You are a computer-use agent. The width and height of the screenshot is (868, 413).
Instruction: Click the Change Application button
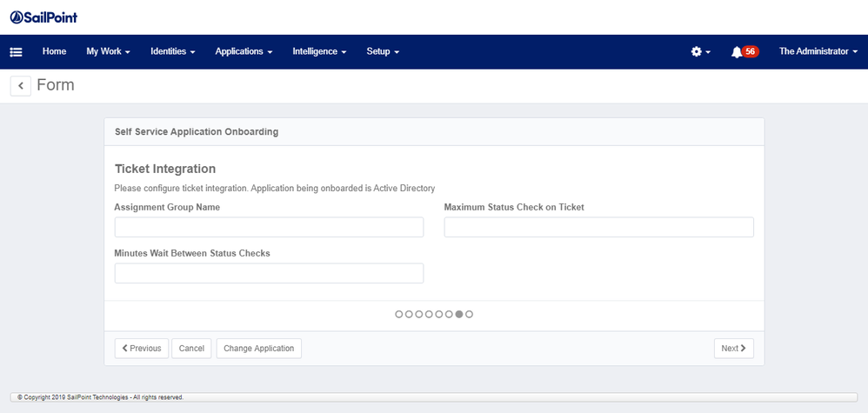(x=258, y=349)
